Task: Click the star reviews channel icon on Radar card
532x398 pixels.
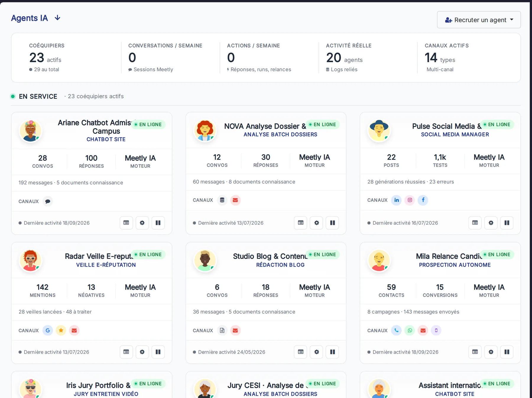Action: 61,330
